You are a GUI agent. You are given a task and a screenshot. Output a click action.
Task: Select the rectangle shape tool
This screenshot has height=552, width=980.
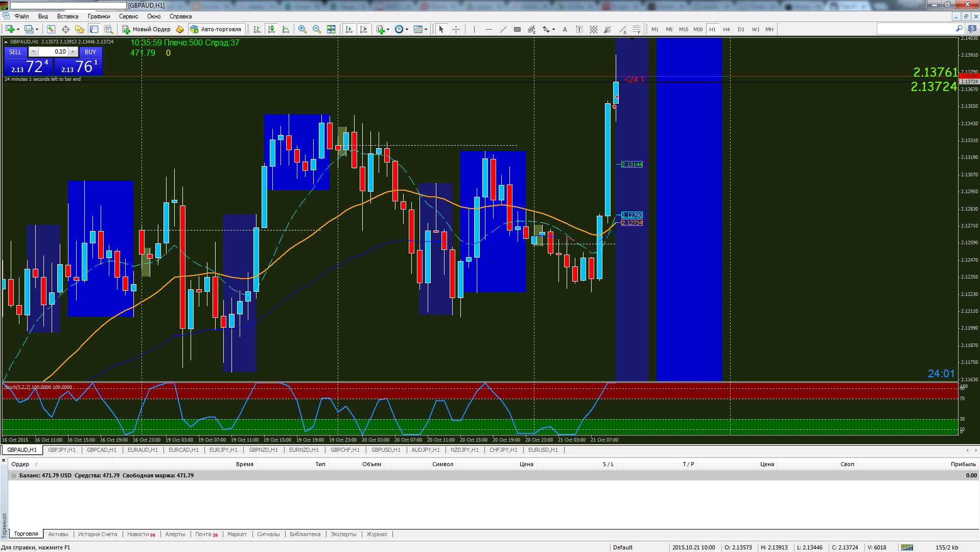517,29
